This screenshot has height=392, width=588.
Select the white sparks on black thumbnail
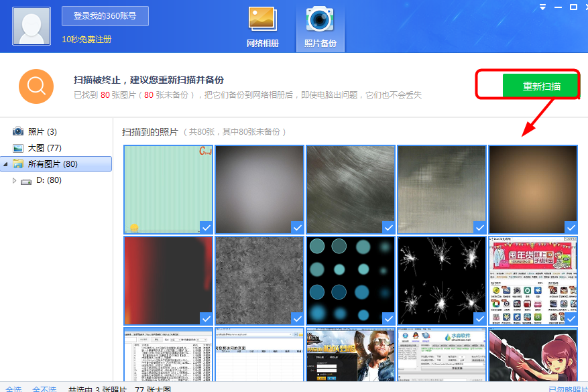(x=442, y=280)
